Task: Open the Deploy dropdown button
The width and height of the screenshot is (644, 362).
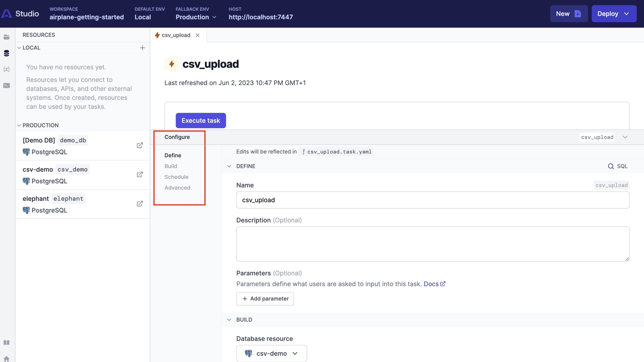Action: coord(614,14)
